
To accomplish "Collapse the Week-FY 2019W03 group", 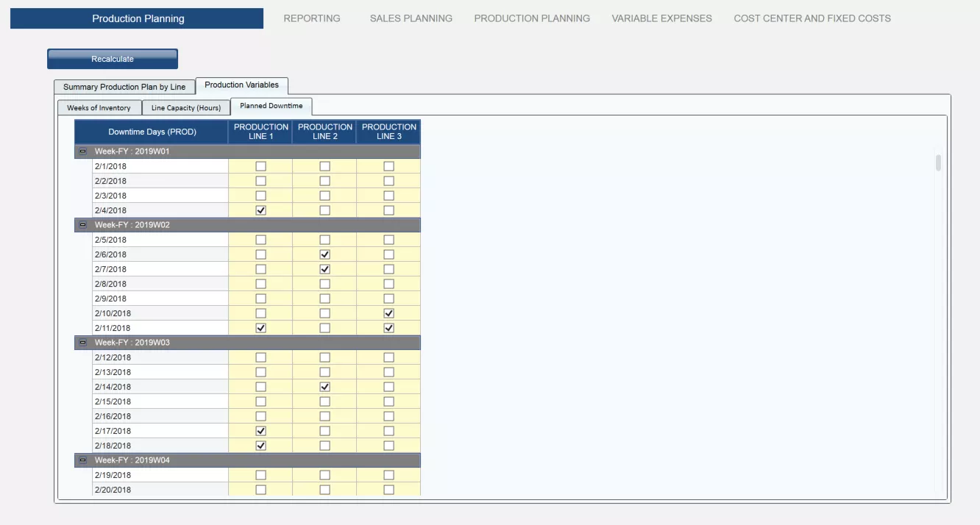I will tap(82, 343).
